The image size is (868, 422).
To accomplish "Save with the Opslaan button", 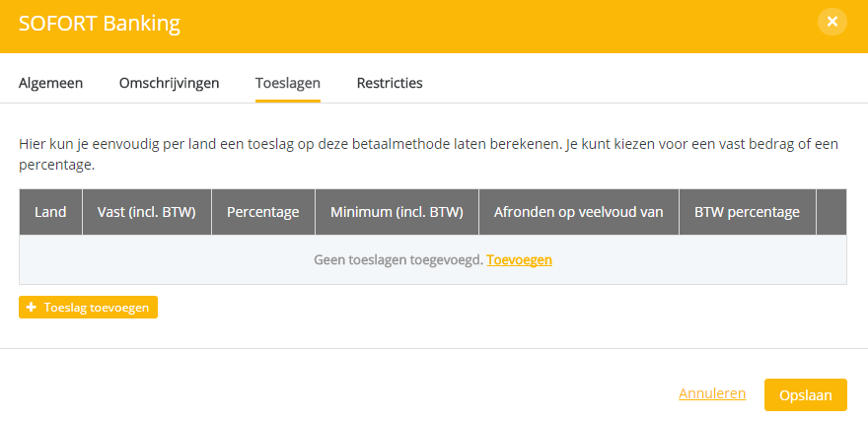I will (x=806, y=395).
